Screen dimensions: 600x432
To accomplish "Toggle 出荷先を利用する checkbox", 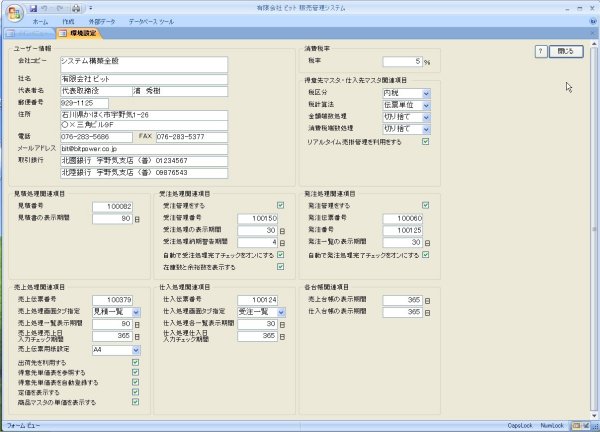I will pyautogui.click(x=135, y=362).
